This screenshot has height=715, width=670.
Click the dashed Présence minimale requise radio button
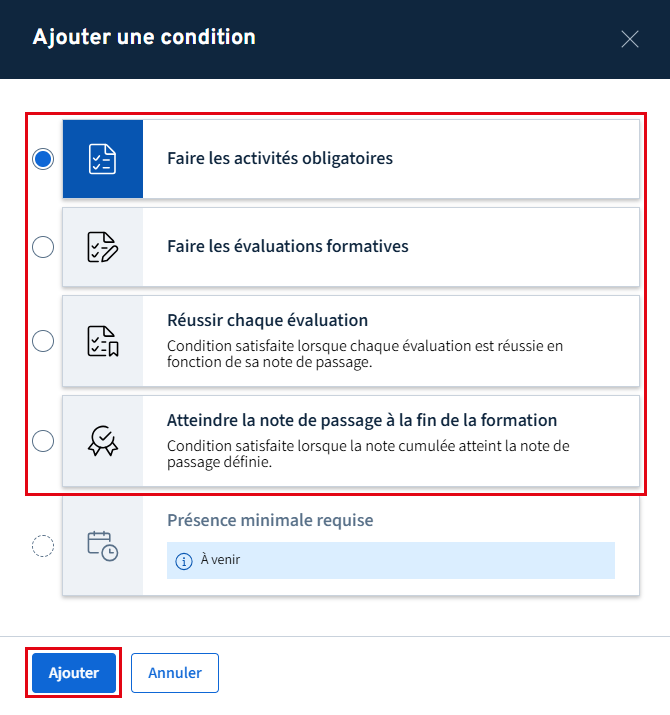point(43,546)
